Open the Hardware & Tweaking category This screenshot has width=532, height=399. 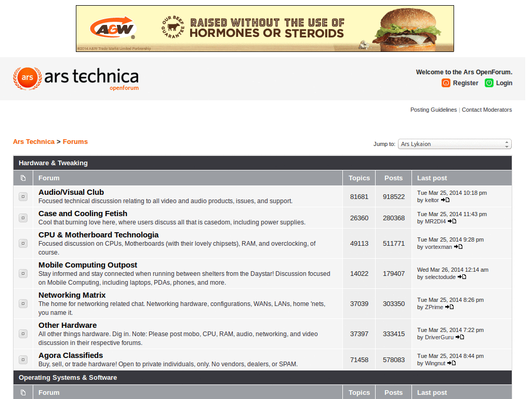[54, 163]
